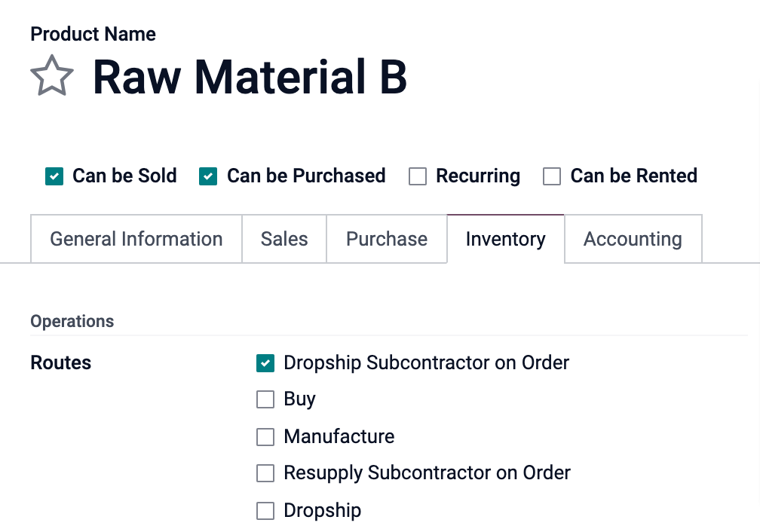Tick the Buy route checkbox
Image resolution: width=760 pixels, height=532 pixels.
click(265, 399)
